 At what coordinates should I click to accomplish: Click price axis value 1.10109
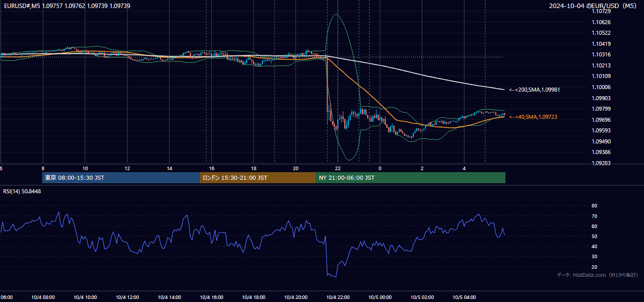pyautogui.click(x=601, y=76)
